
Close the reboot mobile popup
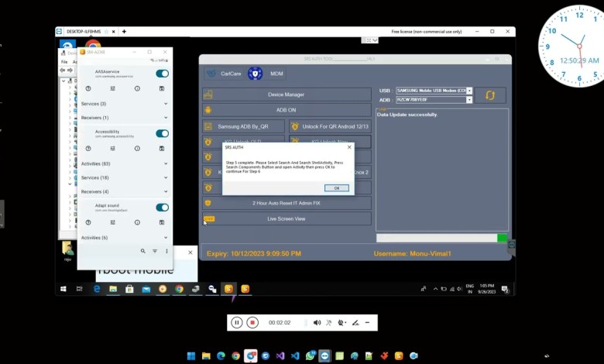coord(190,252)
